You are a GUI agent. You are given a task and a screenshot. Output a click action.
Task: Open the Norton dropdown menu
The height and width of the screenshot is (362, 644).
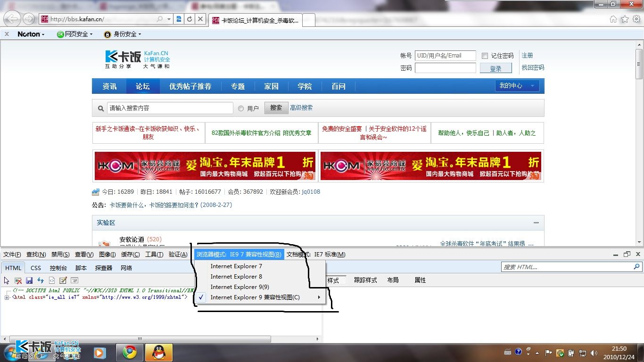[31, 34]
